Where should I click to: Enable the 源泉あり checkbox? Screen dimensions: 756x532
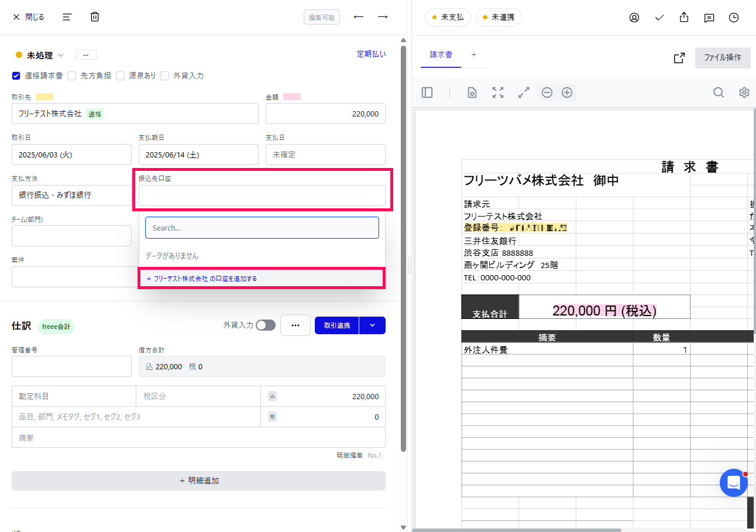click(x=120, y=75)
